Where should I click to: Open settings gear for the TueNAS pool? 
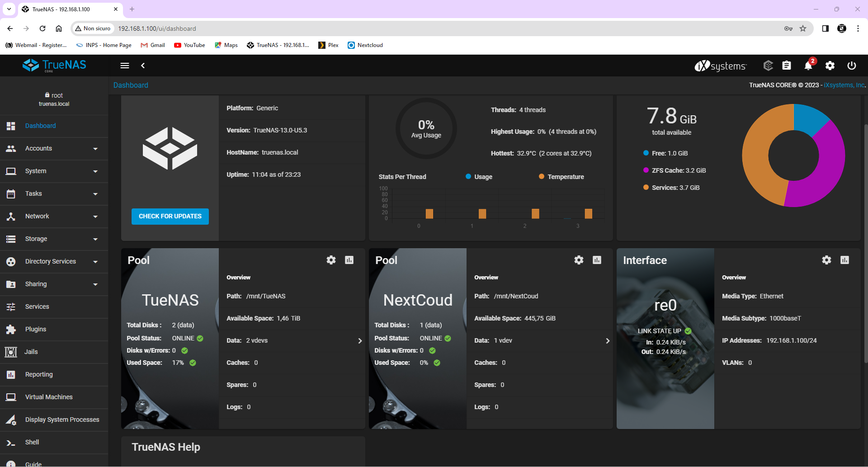click(x=331, y=260)
